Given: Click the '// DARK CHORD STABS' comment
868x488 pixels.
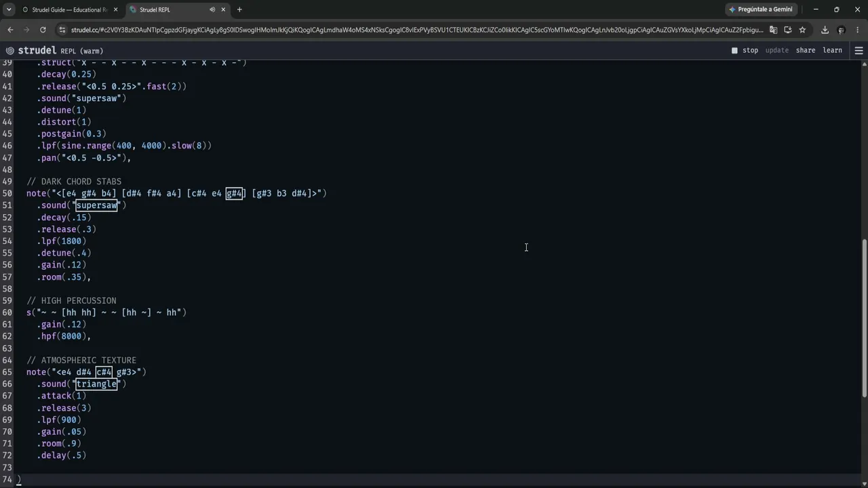Looking at the screenshot, I should 74,182.
